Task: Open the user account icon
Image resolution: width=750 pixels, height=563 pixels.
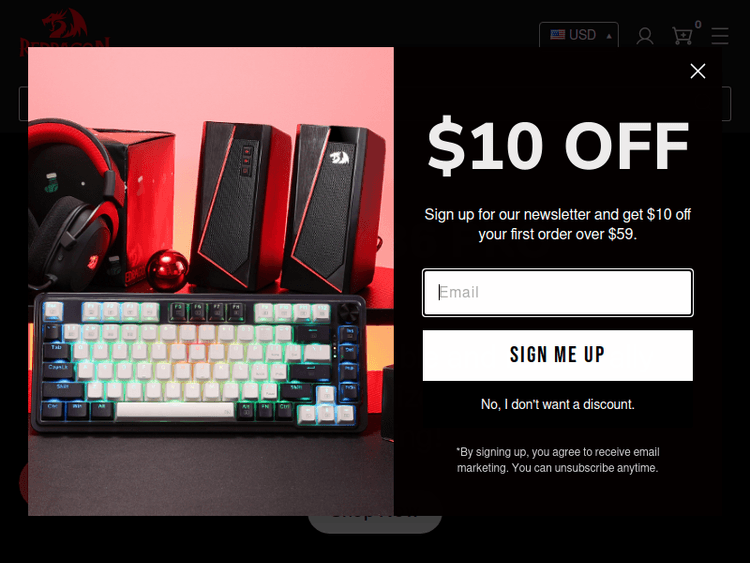Action: point(645,36)
